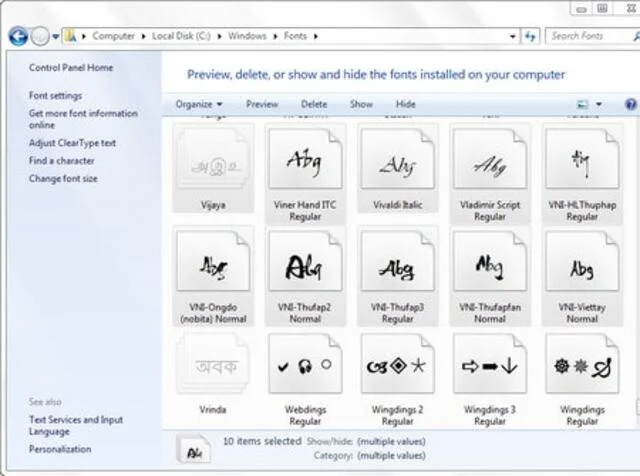
Task: Select Local Disk (C:) breadcrumb
Action: pos(181,36)
